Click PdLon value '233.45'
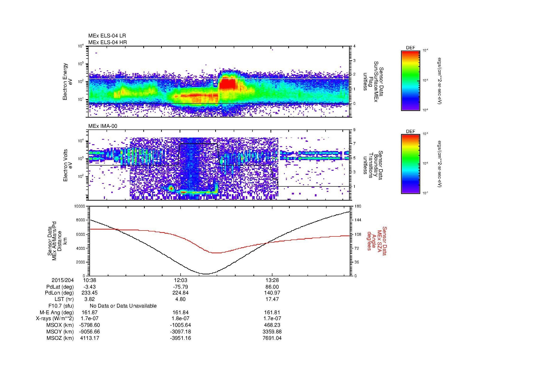555x392 pixels. (89, 293)
